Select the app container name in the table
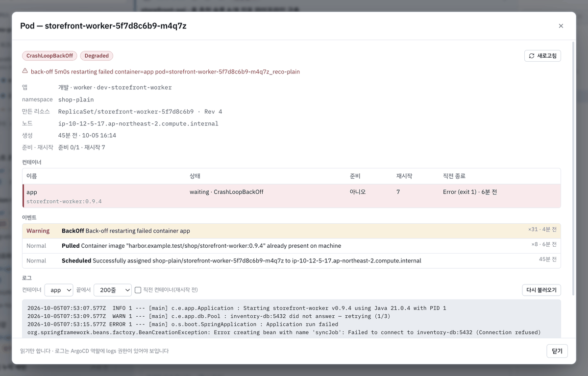 click(32, 192)
